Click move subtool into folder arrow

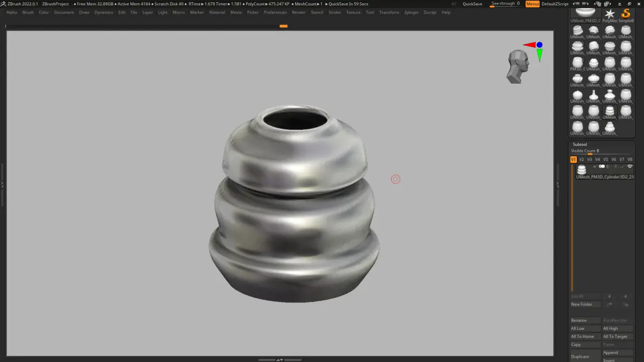tap(610, 304)
